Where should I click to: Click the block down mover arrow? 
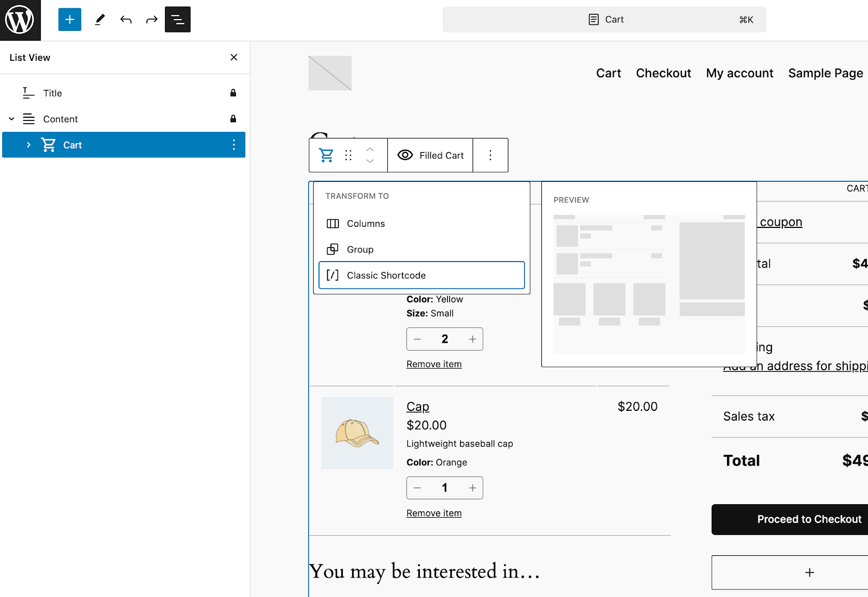tap(369, 161)
